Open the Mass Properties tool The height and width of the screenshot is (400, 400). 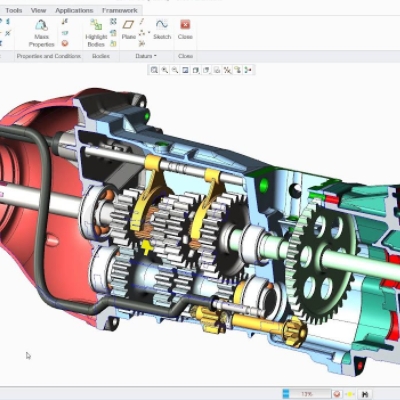click(x=41, y=33)
